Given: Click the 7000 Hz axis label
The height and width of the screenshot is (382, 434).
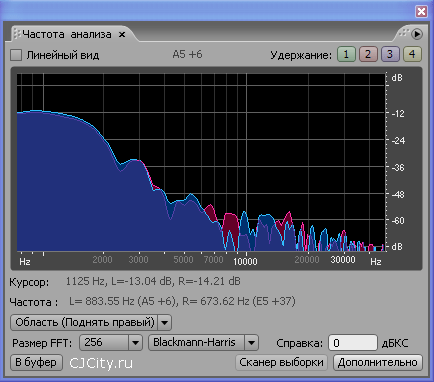Looking at the screenshot, I should click(213, 260).
